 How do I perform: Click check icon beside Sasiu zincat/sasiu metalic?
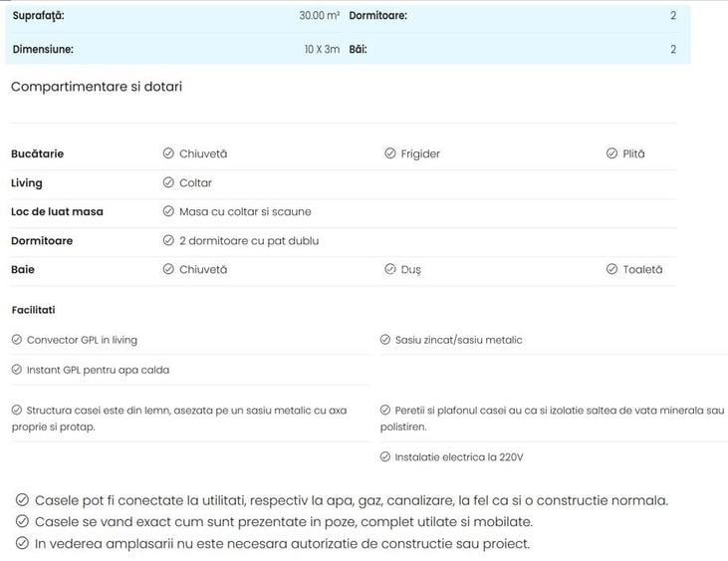point(385,340)
